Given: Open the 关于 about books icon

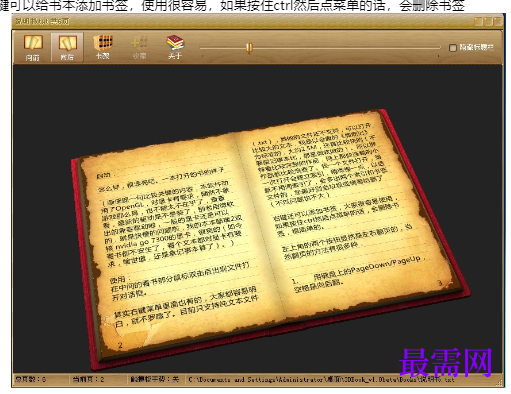Looking at the screenshot, I should tap(175, 47).
